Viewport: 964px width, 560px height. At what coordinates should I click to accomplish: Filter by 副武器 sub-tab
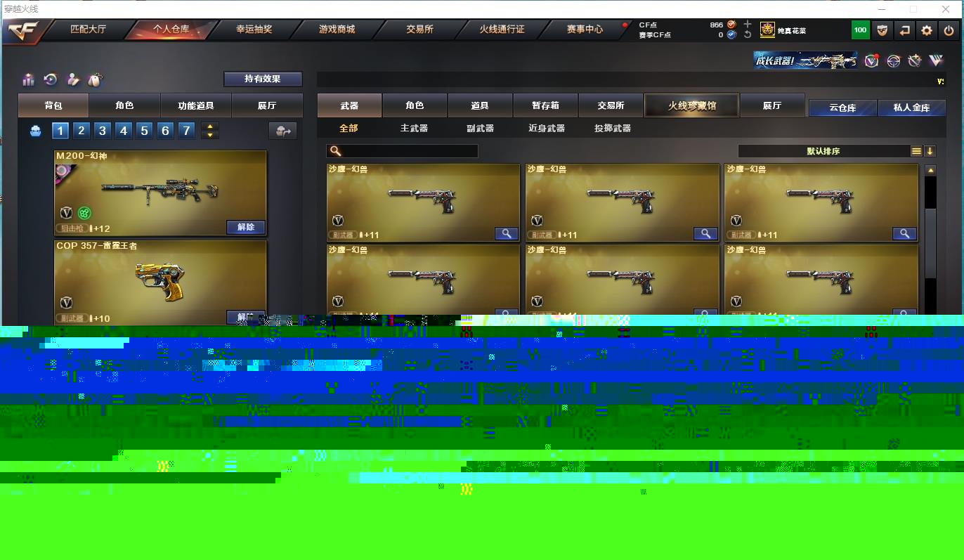point(480,129)
